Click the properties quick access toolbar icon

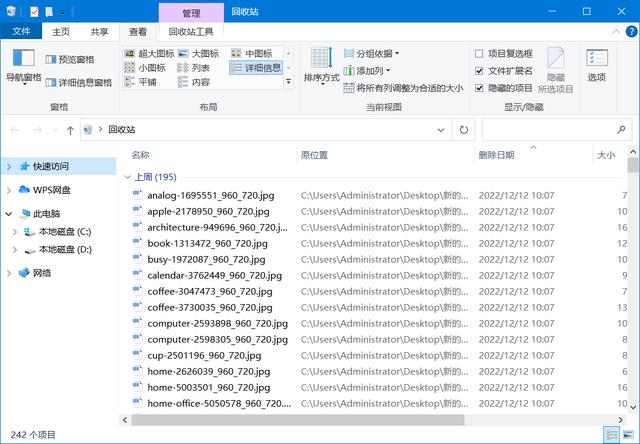[x=34, y=11]
